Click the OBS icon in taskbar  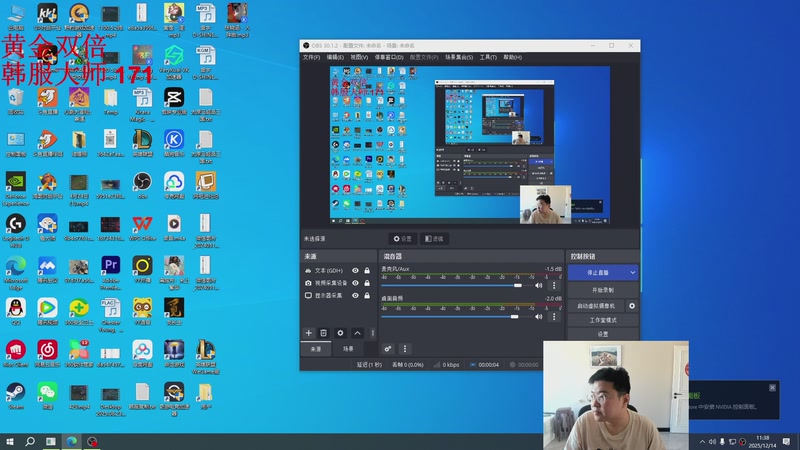(92, 441)
